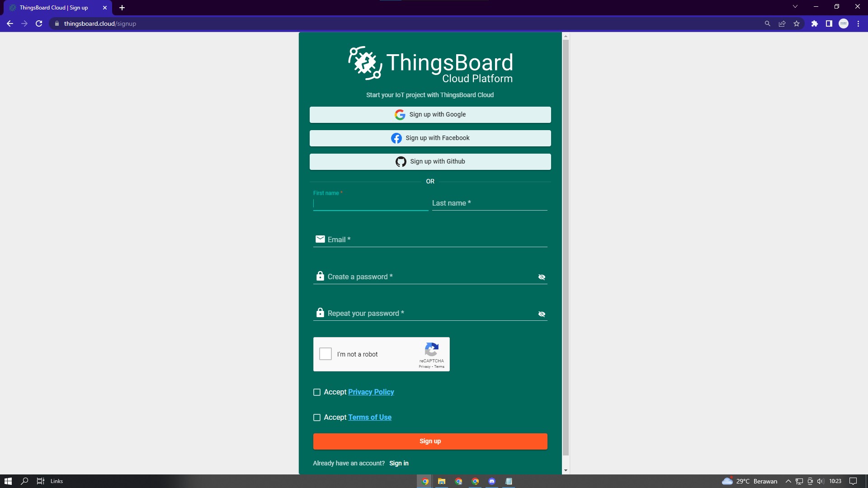This screenshot has height=488, width=868.
Task: Click the orange Sign up button
Action: (x=430, y=441)
